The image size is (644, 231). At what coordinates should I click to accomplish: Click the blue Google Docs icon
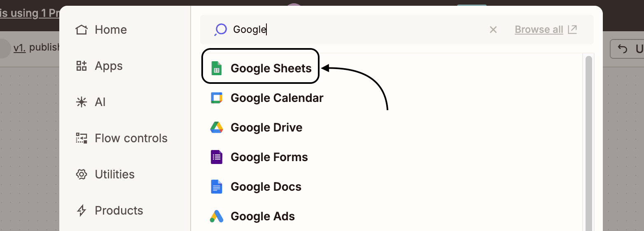click(x=217, y=187)
